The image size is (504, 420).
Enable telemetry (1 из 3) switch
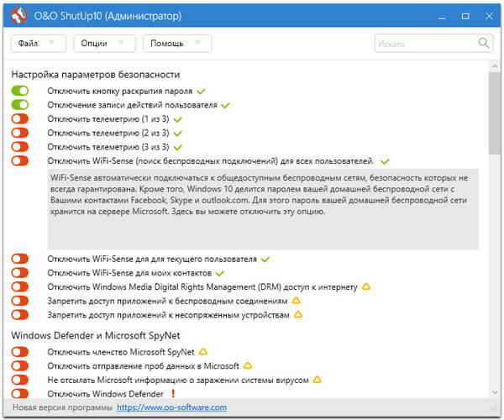pos(20,119)
